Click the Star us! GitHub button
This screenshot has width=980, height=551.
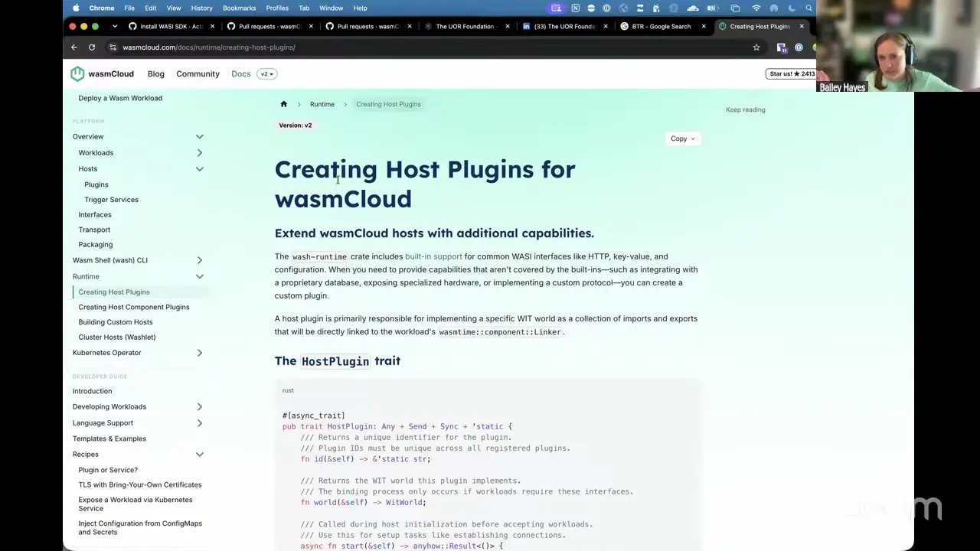tap(791, 73)
